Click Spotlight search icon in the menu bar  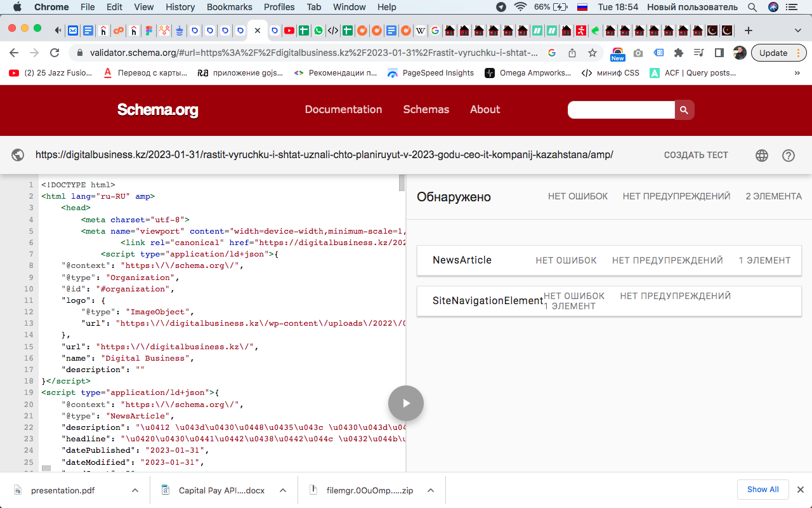click(752, 7)
